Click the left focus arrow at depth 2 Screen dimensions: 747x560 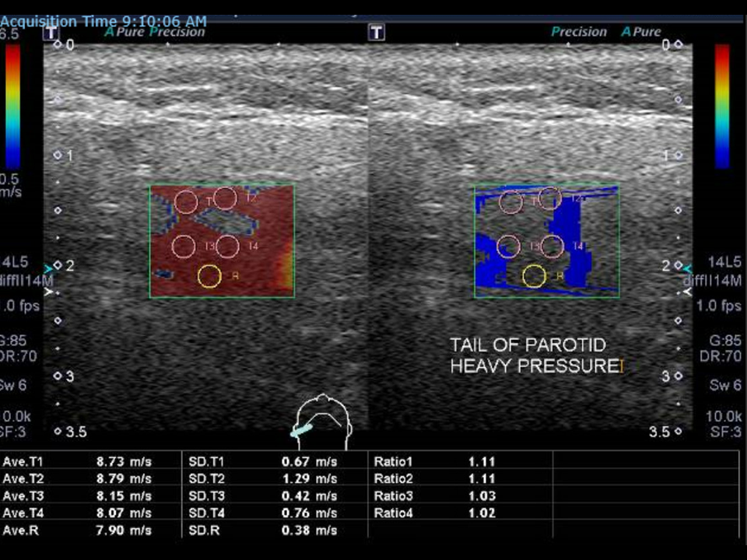48,269
